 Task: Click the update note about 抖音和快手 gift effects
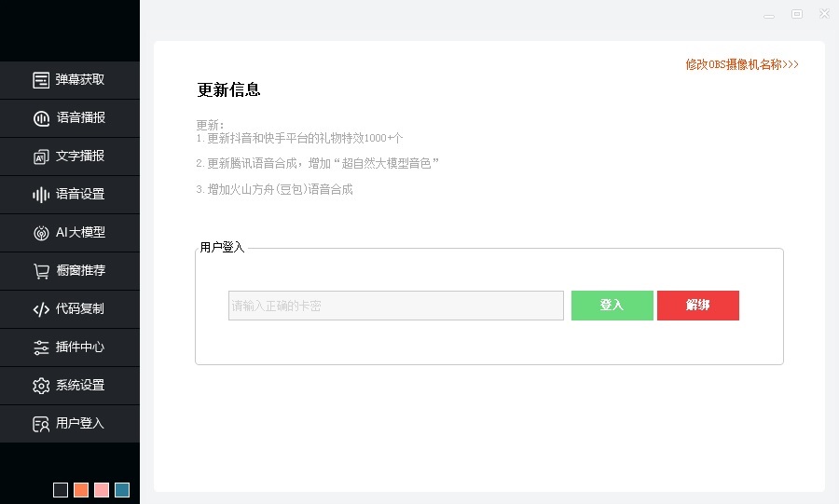[299, 139]
